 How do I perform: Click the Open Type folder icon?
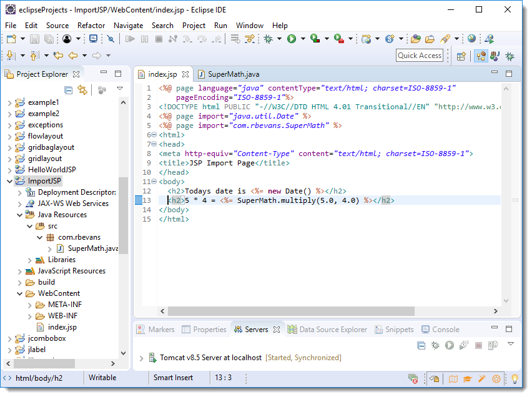coord(415,39)
